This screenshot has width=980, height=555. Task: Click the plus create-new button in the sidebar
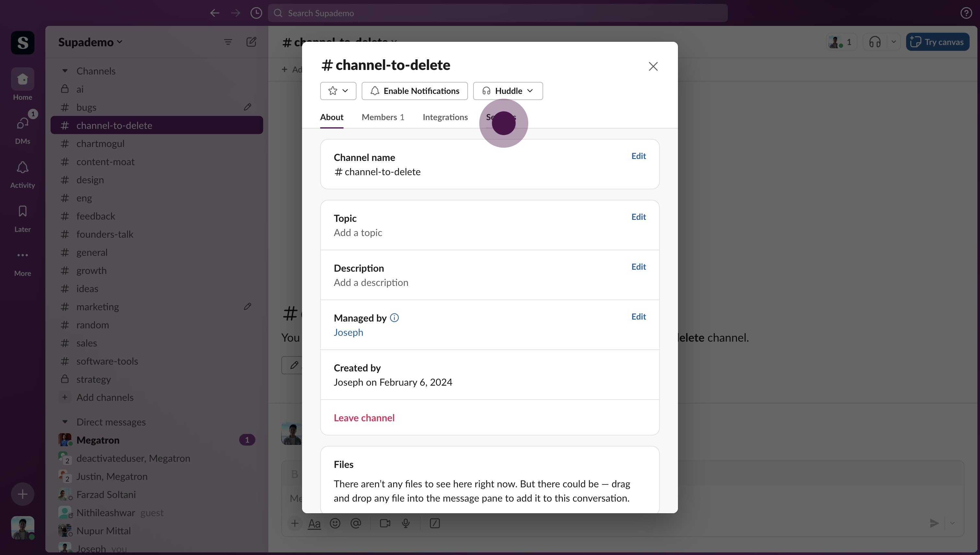[22, 494]
